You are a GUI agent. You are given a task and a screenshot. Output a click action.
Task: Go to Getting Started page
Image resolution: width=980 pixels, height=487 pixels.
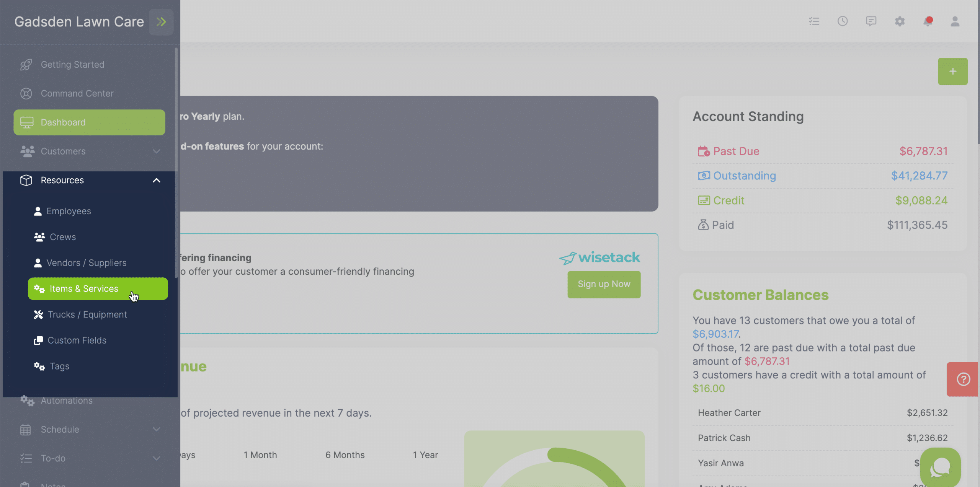point(89,65)
